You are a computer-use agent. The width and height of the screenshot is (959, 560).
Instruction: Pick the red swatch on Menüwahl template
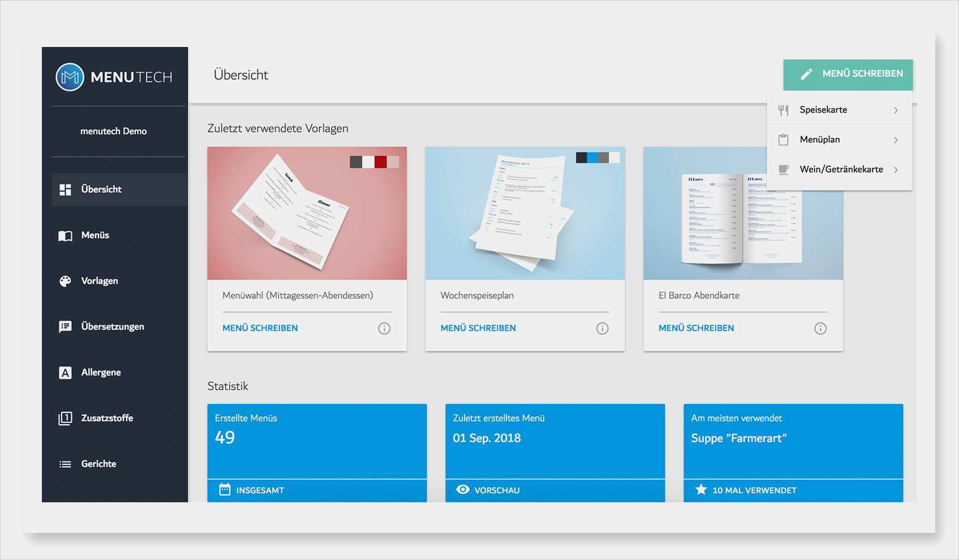[380, 162]
